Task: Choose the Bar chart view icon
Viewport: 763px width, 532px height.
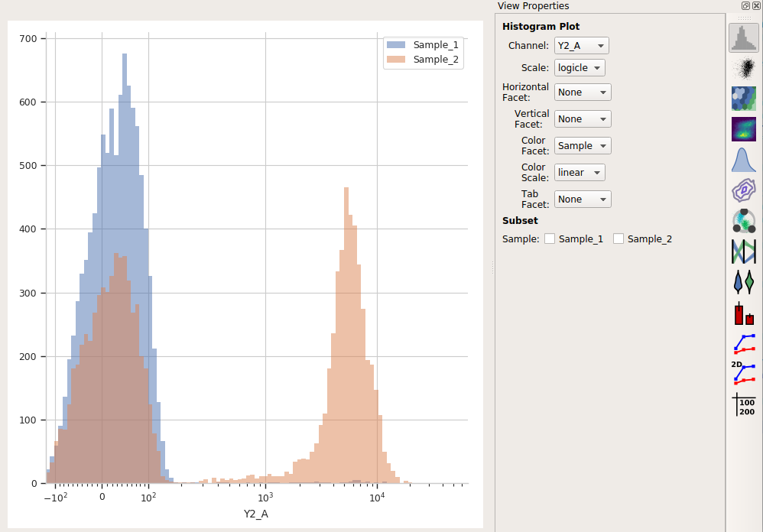Action: tap(744, 313)
